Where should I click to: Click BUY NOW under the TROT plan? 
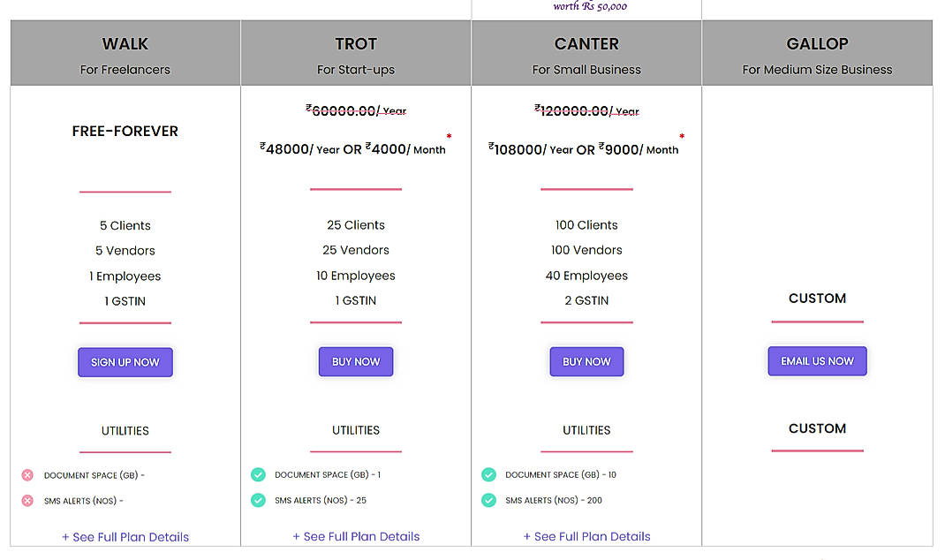click(x=356, y=361)
